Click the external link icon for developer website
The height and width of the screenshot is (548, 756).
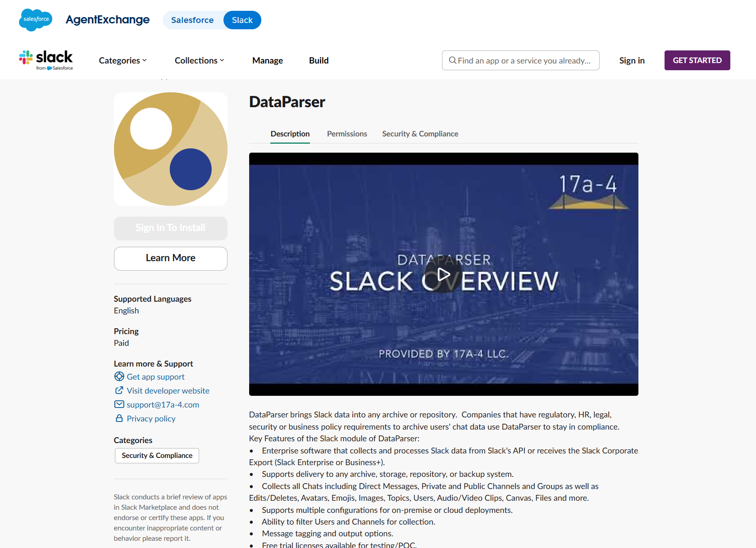tap(119, 390)
